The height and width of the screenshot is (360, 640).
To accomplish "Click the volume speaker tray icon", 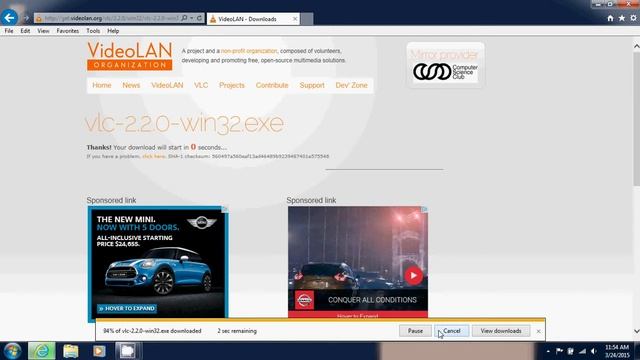I will click(594, 351).
